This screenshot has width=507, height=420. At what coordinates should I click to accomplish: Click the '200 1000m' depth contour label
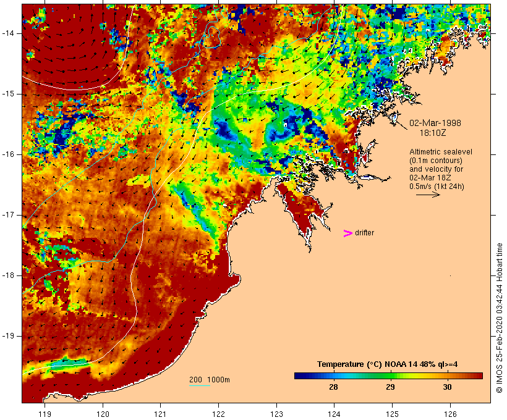tap(210, 380)
